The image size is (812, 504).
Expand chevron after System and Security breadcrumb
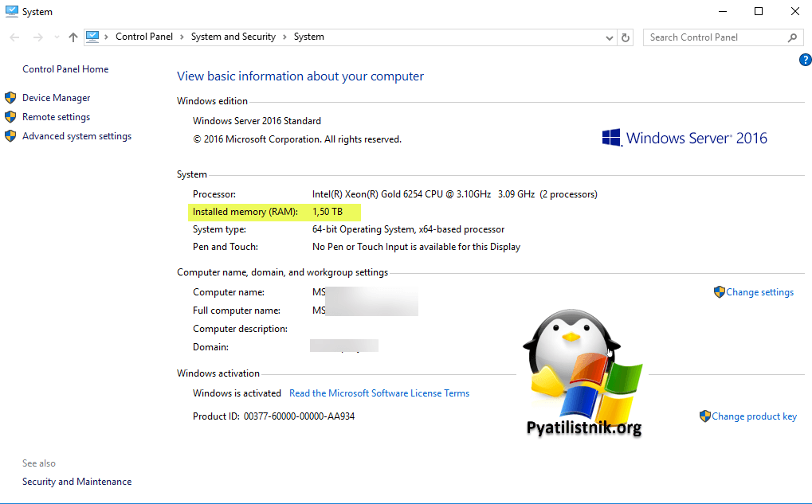coord(284,37)
